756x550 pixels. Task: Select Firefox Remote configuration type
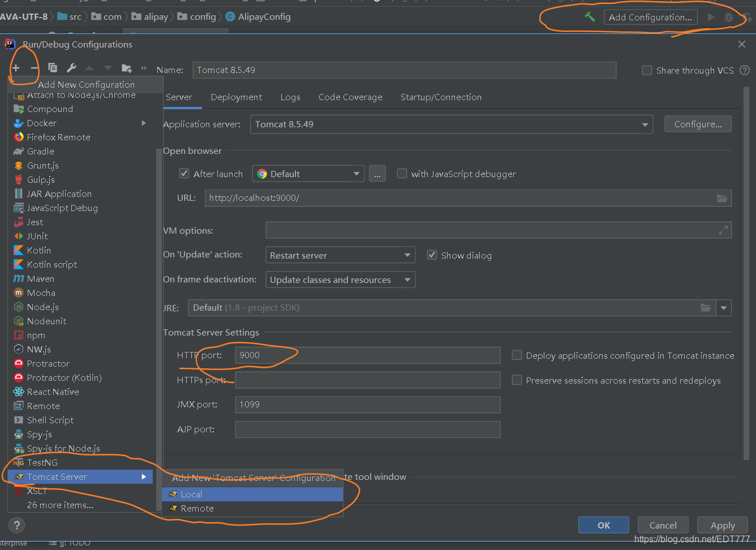[x=80, y=137]
